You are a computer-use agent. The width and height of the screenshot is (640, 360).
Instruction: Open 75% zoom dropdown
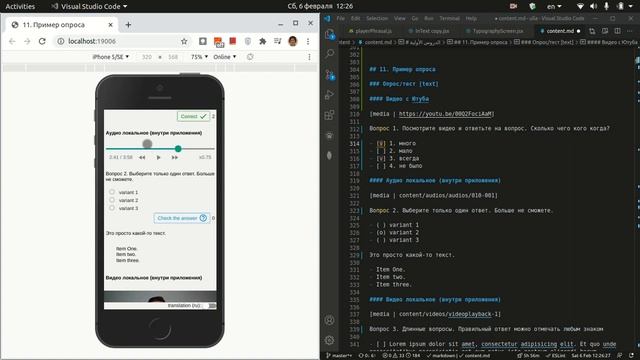tap(199, 57)
